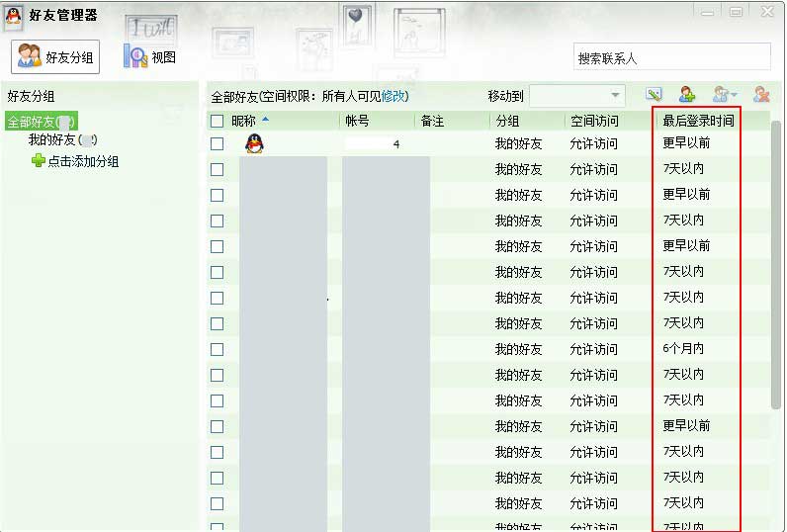The width and height of the screenshot is (787, 532).
Task: Tick checkbox in row just below 6个月内 row
Action: click(x=217, y=375)
